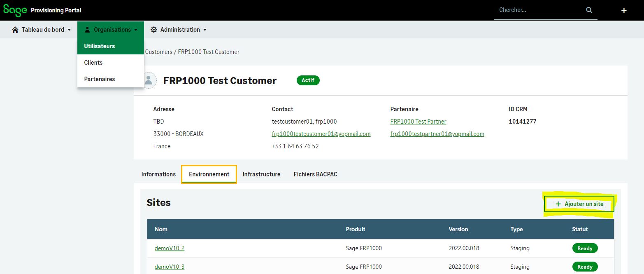Click the Sites section heading

coord(158,203)
